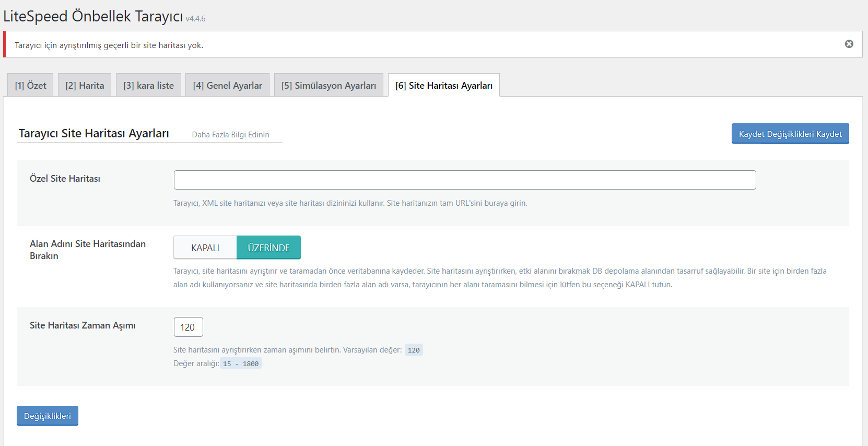Click the Alan Adını Site Haritasından Bırakın label
The image size is (868, 446).
point(88,250)
